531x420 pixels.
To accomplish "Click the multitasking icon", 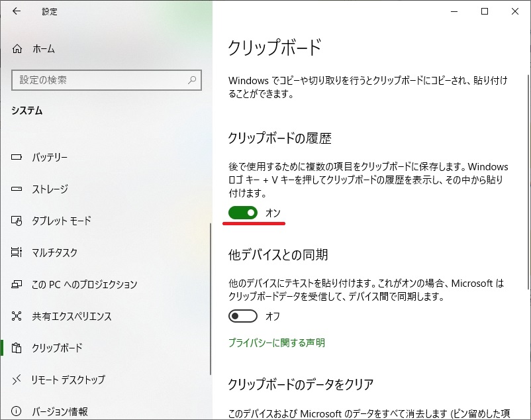I will point(17,252).
